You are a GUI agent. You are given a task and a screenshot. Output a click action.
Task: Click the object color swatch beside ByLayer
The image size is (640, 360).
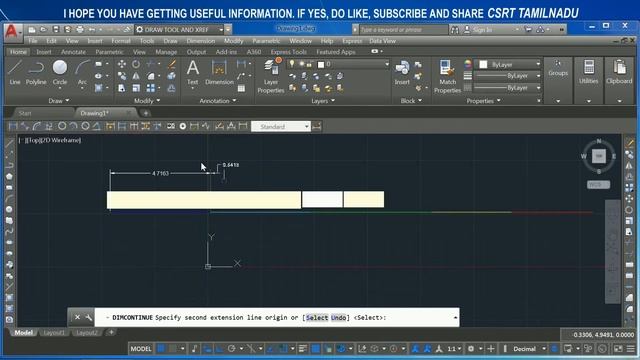point(483,64)
